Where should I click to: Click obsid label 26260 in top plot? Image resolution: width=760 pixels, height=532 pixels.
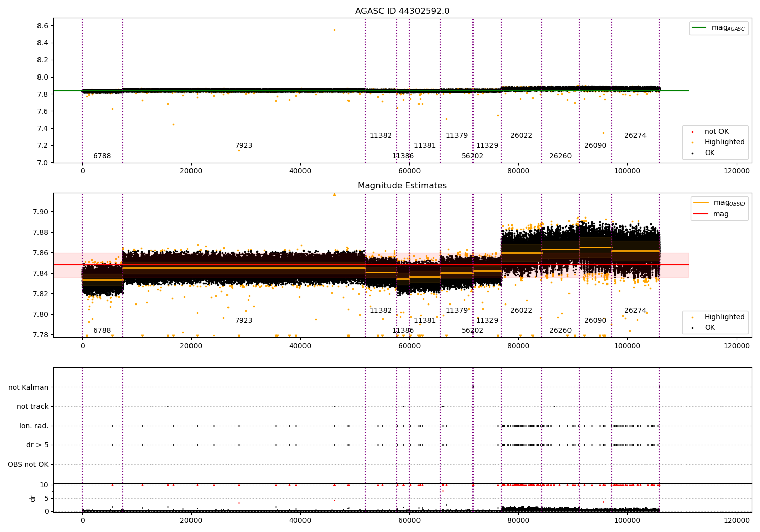tap(560, 156)
